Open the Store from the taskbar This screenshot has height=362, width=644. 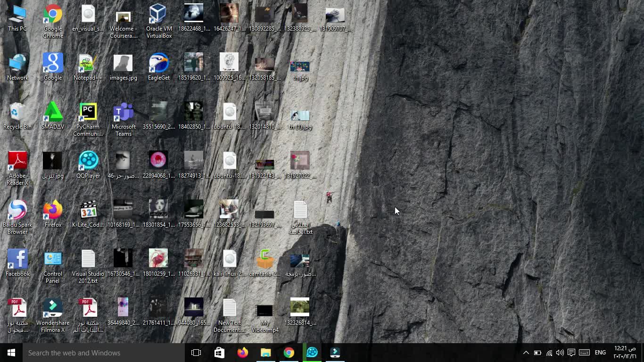coord(219,353)
